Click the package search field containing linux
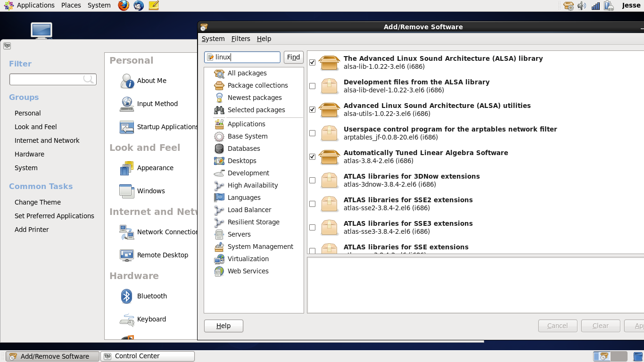644x362 pixels. [x=242, y=57]
